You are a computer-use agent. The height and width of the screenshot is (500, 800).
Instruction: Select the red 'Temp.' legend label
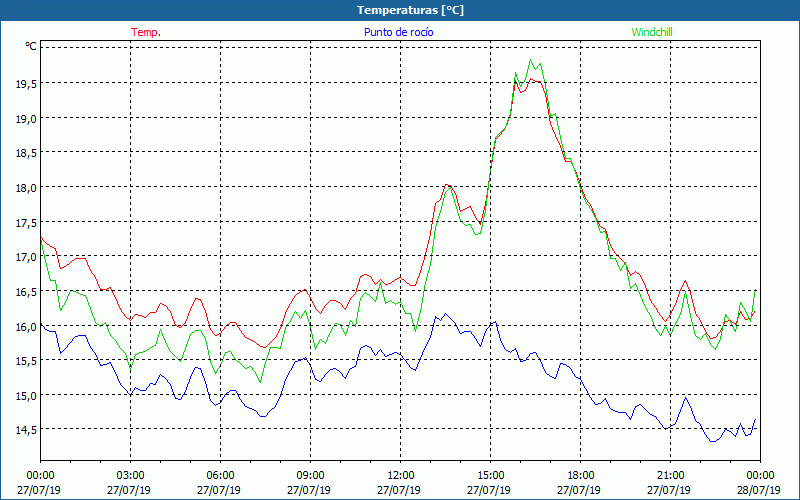click(x=146, y=32)
